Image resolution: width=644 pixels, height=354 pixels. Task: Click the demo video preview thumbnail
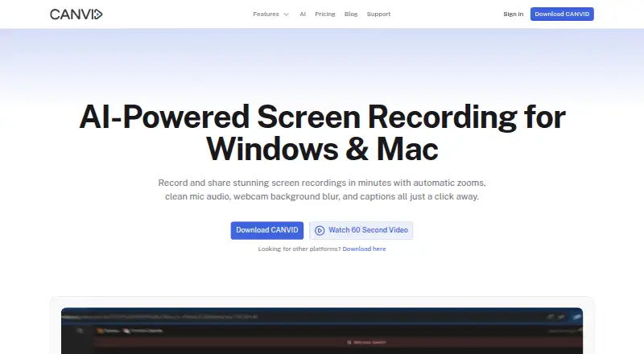322,331
